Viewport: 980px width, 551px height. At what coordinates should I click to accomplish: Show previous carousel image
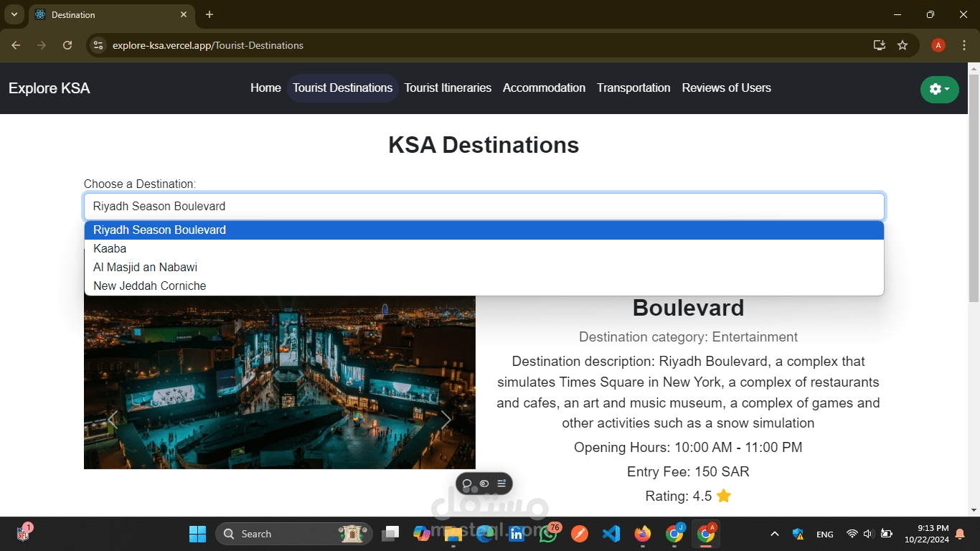[x=113, y=420]
